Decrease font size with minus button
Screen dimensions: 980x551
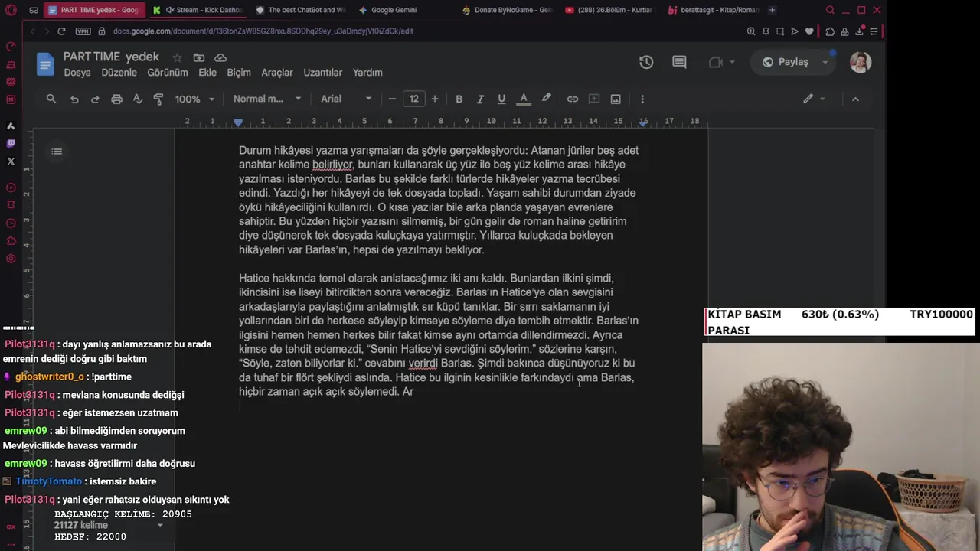tap(392, 99)
